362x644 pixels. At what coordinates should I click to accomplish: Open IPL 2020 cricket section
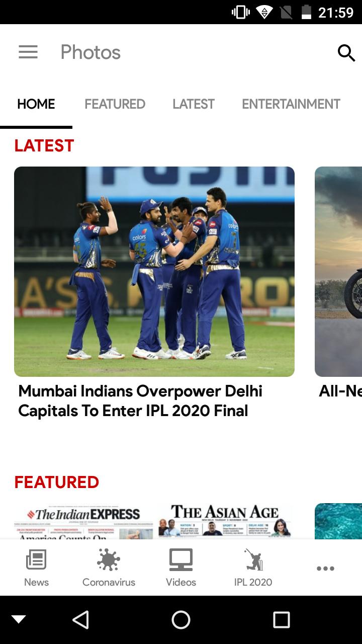(x=253, y=569)
